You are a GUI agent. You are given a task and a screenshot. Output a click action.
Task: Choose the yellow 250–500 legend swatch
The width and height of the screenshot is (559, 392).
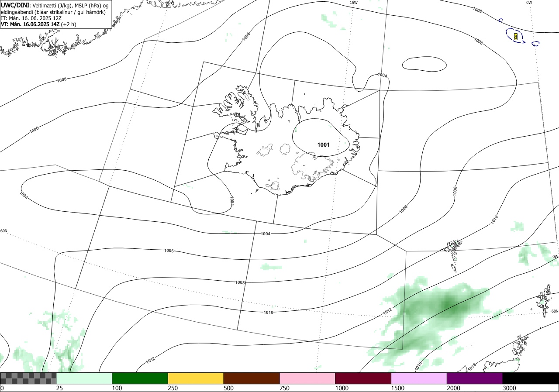tap(196, 378)
